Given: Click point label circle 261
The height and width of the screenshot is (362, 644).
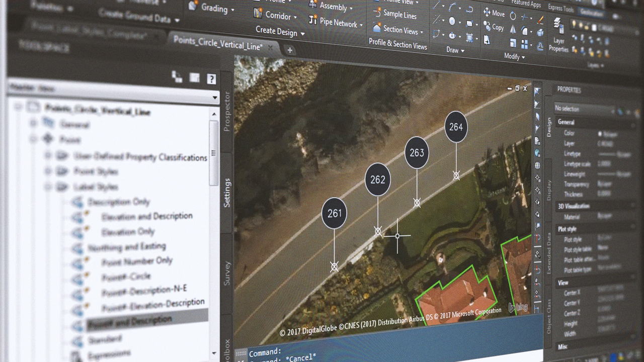Looking at the screenshot, I should (335, 213).
